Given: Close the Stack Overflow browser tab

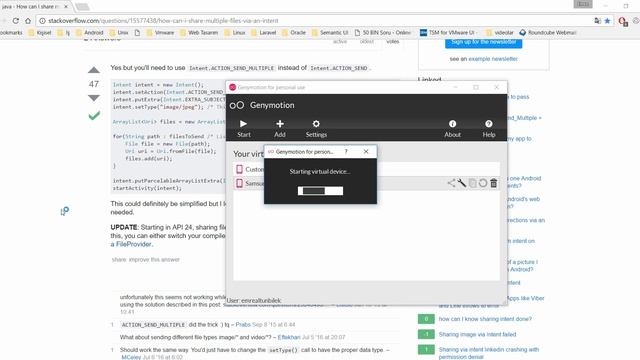Looking at the screenshot, I should (66, 7).
